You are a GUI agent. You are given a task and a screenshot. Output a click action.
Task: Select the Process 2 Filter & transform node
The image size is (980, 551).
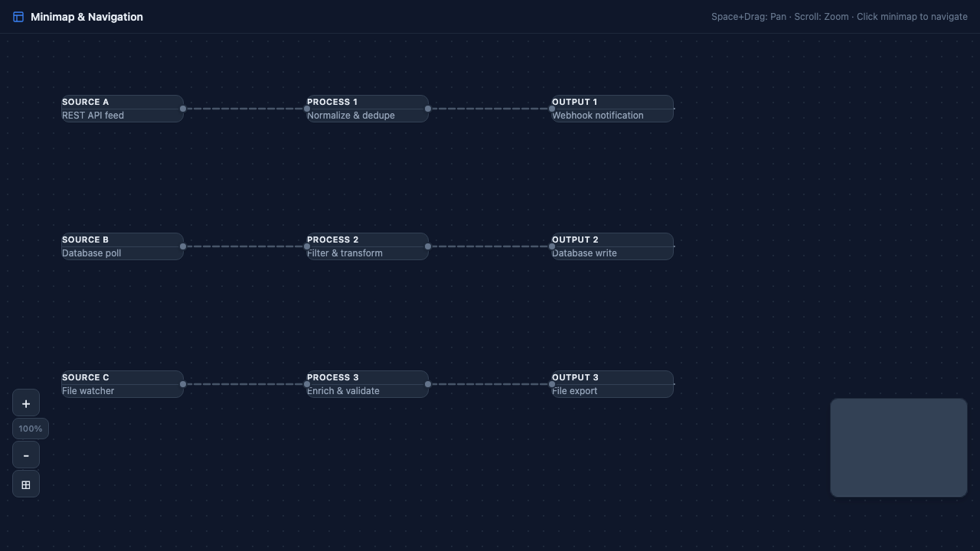(367, 246)
